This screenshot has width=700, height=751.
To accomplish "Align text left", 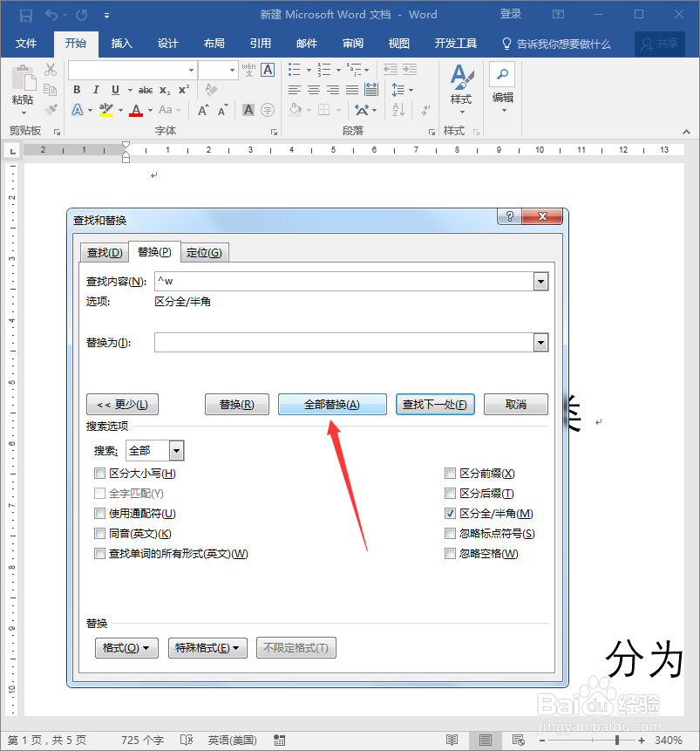I will [x=295, y=90].
